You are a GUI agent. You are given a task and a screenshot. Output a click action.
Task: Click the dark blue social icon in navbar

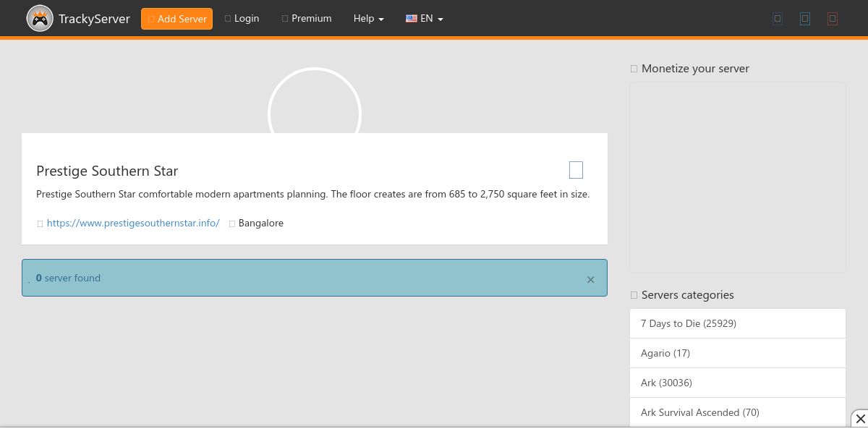pyautogui.click(x=778, y=19)
